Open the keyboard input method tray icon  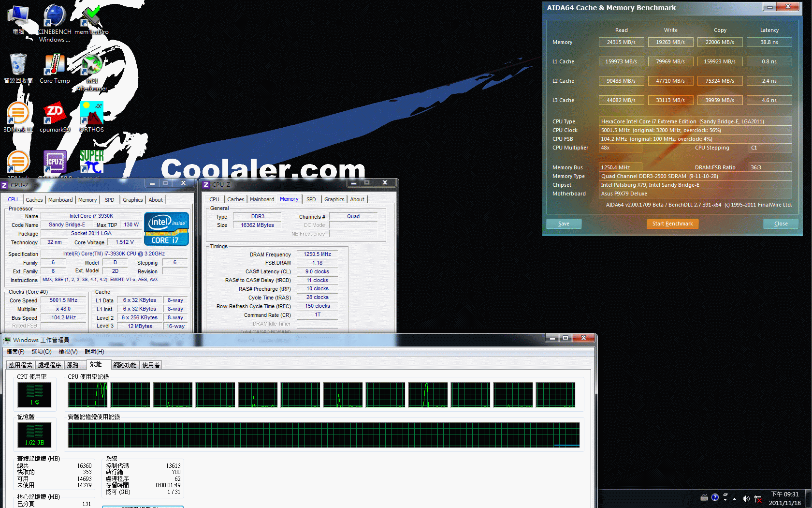(x=704, y=498)
